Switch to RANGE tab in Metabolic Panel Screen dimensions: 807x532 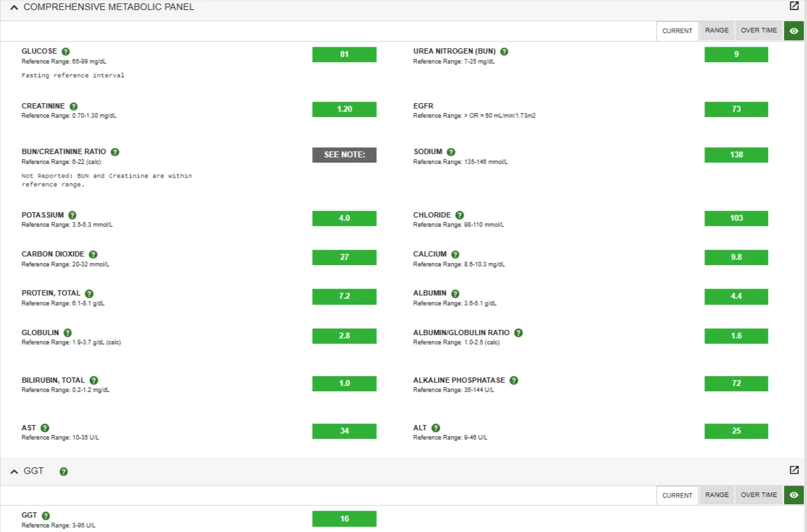tap(716, 31)
